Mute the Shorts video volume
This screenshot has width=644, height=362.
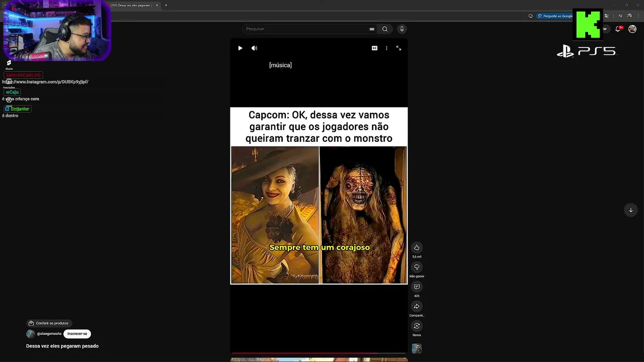[x=254, y=48]
